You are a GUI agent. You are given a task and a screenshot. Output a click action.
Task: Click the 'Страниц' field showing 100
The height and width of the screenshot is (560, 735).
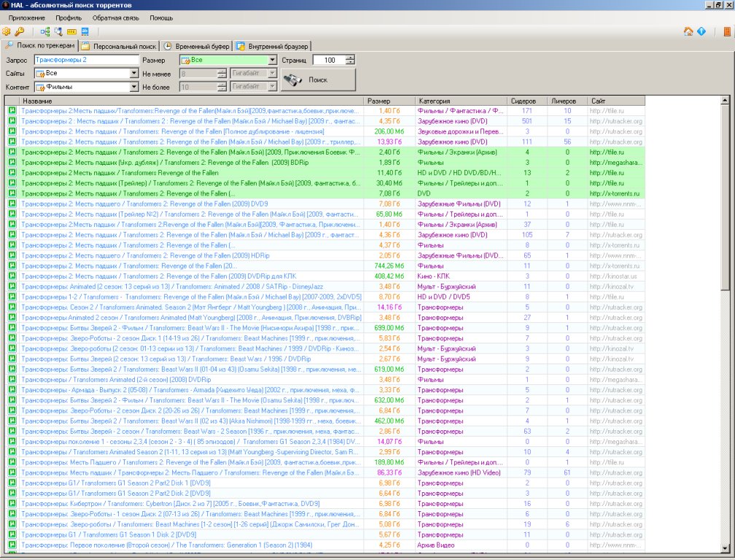pos(330,60)
